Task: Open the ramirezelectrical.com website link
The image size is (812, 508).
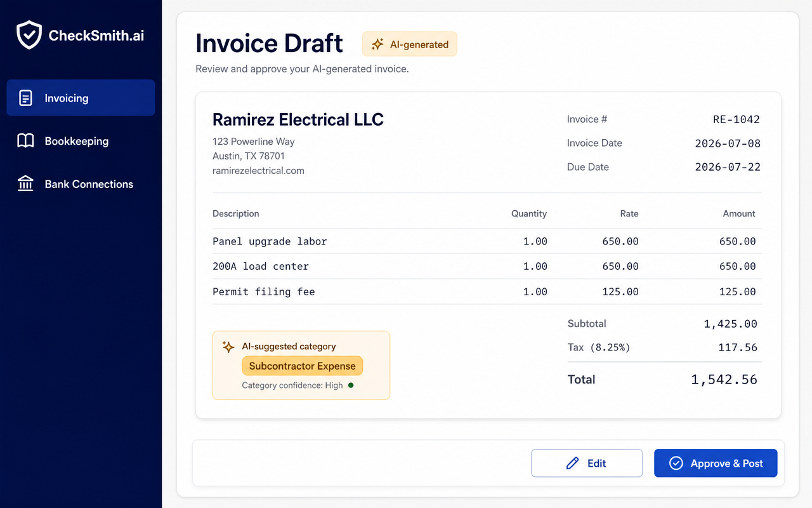Action: [x=258, y=170]
